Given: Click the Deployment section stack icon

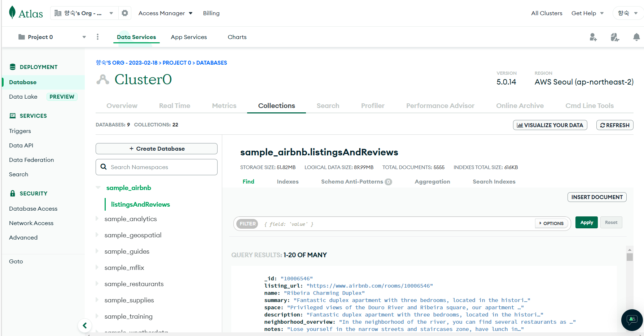Looking at the screenshot, I should pos(13,67).
